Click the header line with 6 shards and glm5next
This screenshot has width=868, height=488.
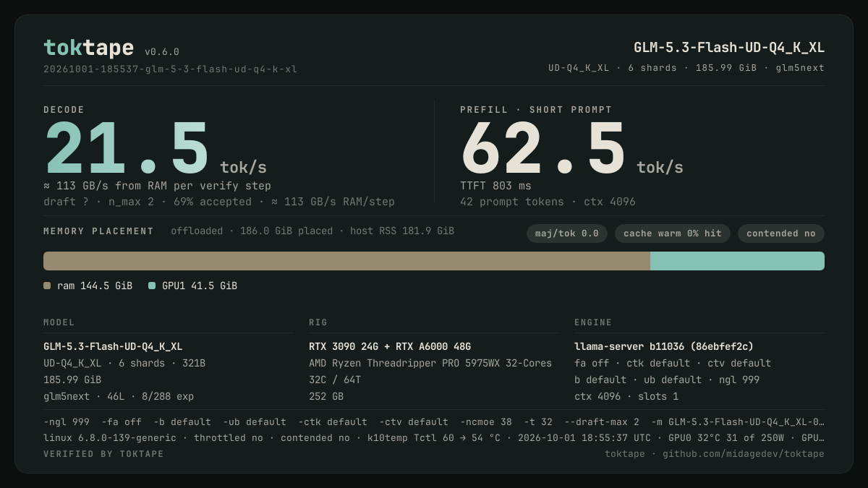pos(686,68)
